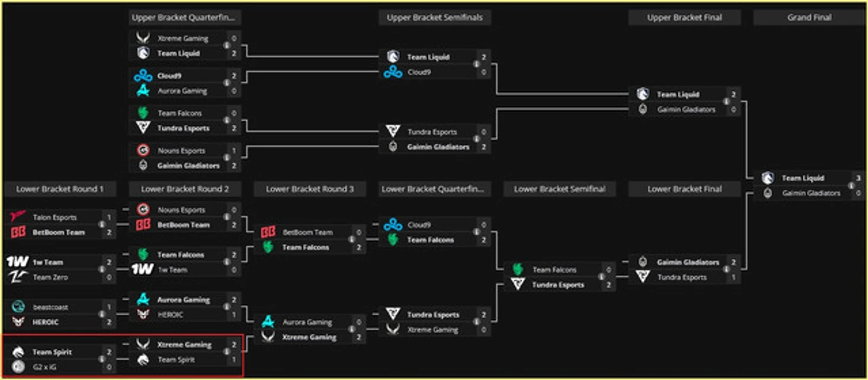This screenshot has height=380, width=868.
Task: Open match info for Nouns Esports vs BetBoom Team
Action: (227, 217)
